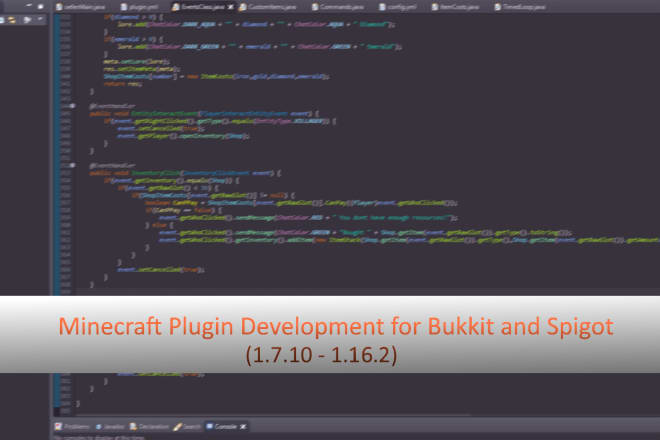Click the yellow Link with Editor icon
The height and width of the screenshot is (440, 660).
coord(12,20)
